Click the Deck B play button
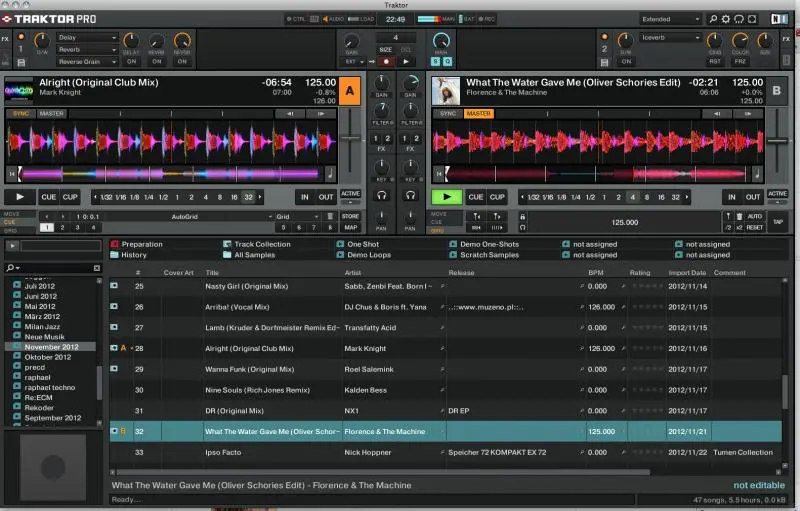This screenshot has width=800, height=511. pyautogui.click(x=446, y=197)
